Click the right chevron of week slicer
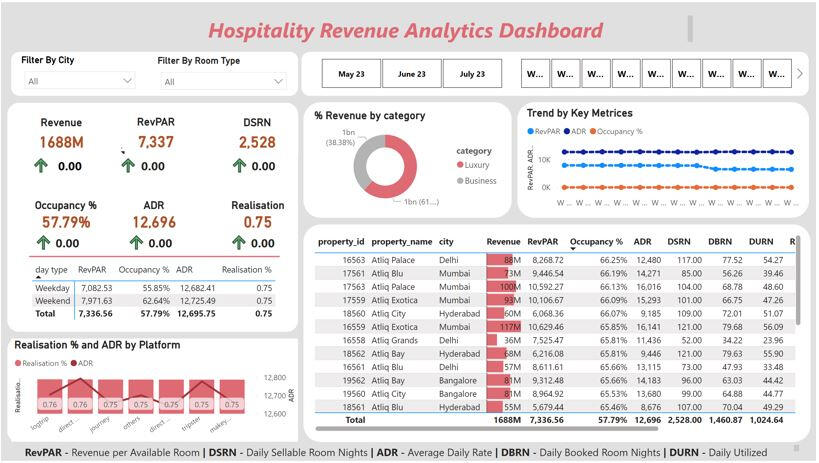Viewport: 819px width, 463px height. tap(799, 74)
